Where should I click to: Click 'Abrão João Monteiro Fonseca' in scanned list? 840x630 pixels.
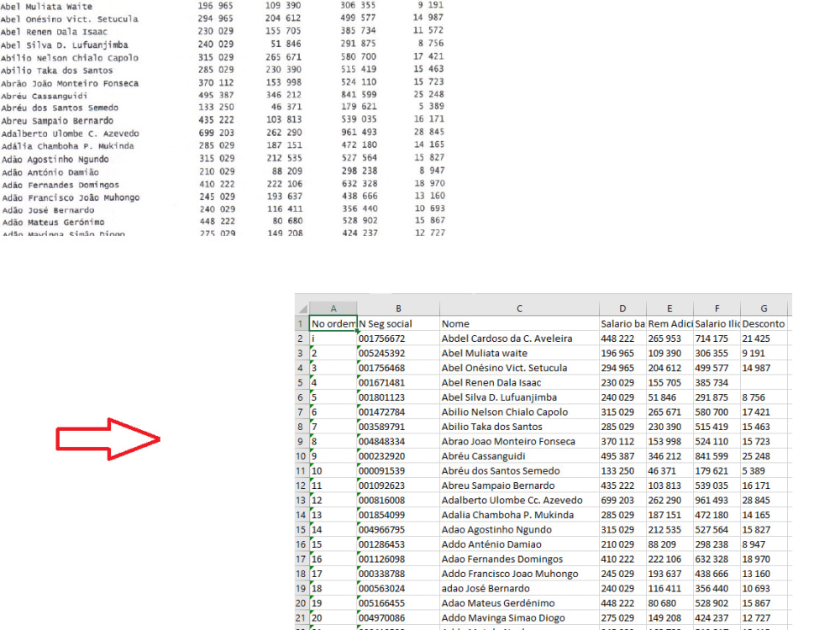[70, 83]
